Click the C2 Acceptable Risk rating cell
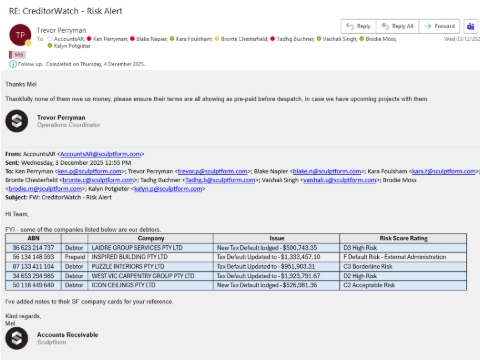This screenshot has height=360, width=480. tap(403, 285)
